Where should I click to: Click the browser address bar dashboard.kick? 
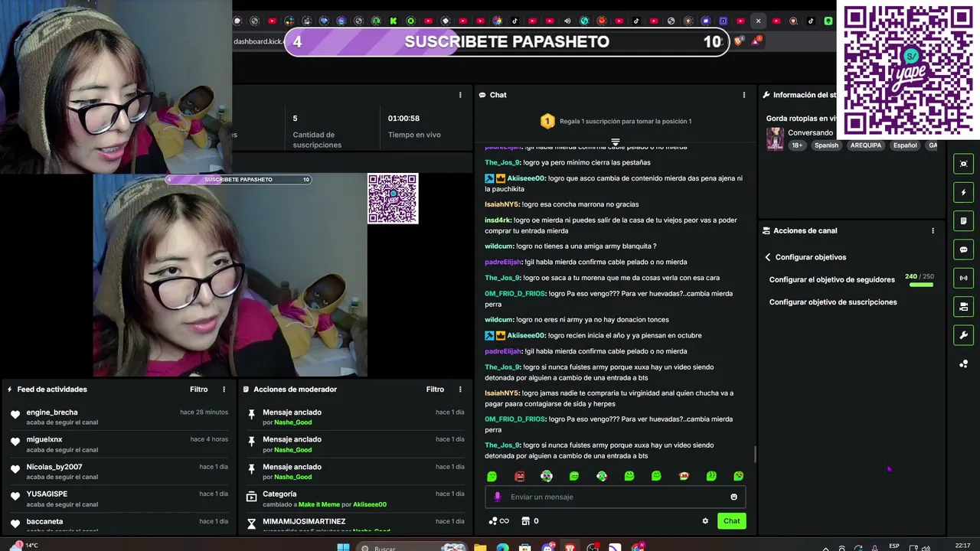click(258, 41)
